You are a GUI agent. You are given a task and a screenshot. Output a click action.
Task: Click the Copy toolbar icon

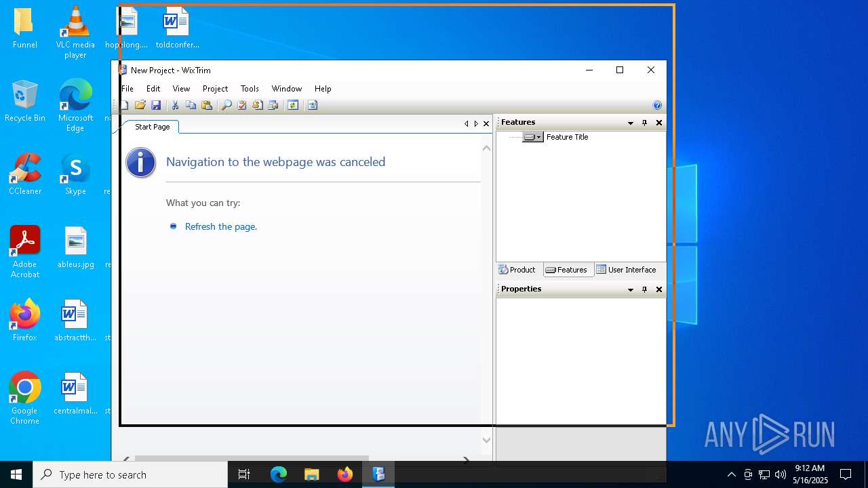pyautogui.click(x=191, y=105)
